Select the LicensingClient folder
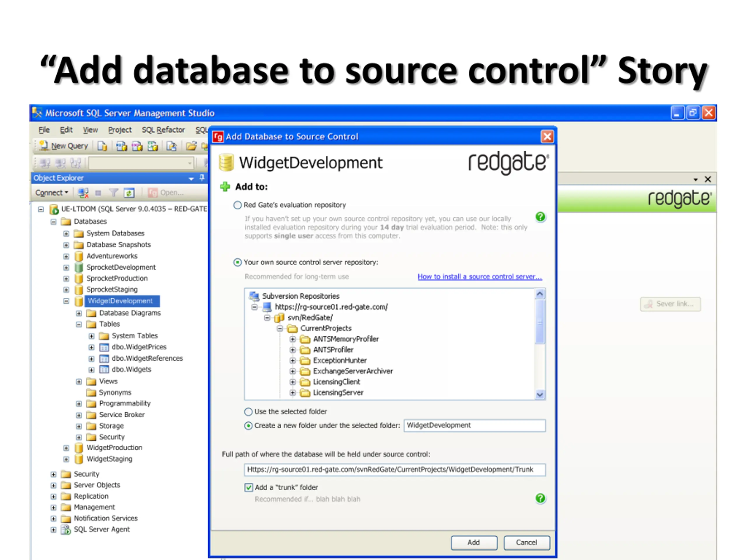The image size is (747, 560). click(x=336, y=382)
